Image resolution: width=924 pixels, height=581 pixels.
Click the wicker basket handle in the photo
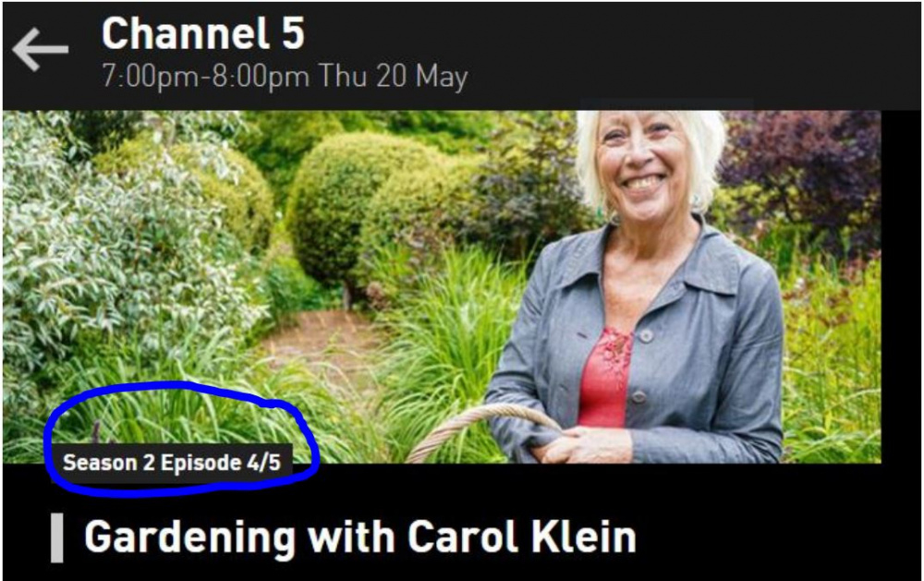point(480,427)
